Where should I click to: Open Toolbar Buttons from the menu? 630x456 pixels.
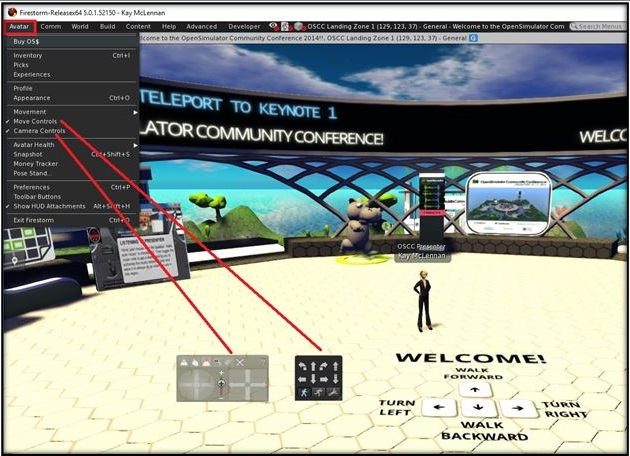pyautogui.click(x=72, y=196)
